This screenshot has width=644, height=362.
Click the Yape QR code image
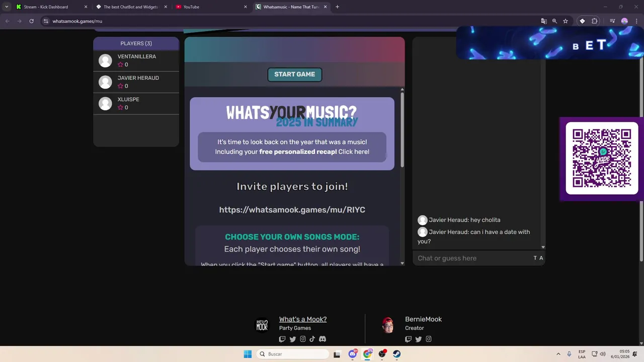[602, 158]
